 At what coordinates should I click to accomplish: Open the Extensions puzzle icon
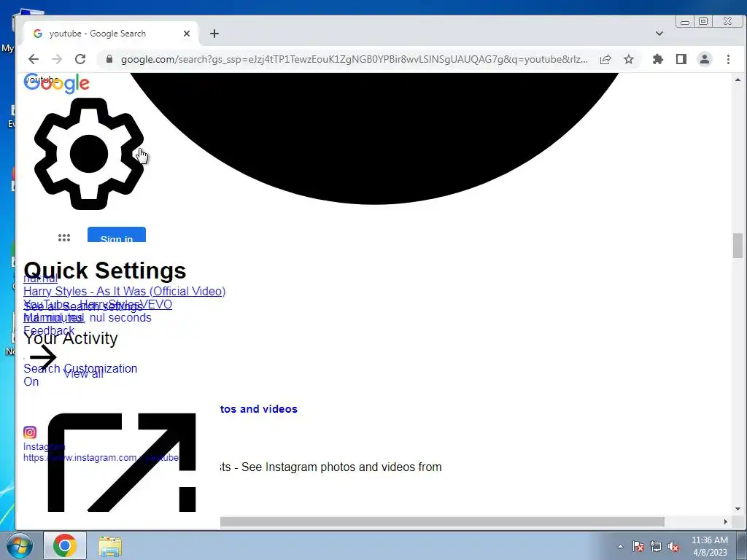[x=658, y=59]
